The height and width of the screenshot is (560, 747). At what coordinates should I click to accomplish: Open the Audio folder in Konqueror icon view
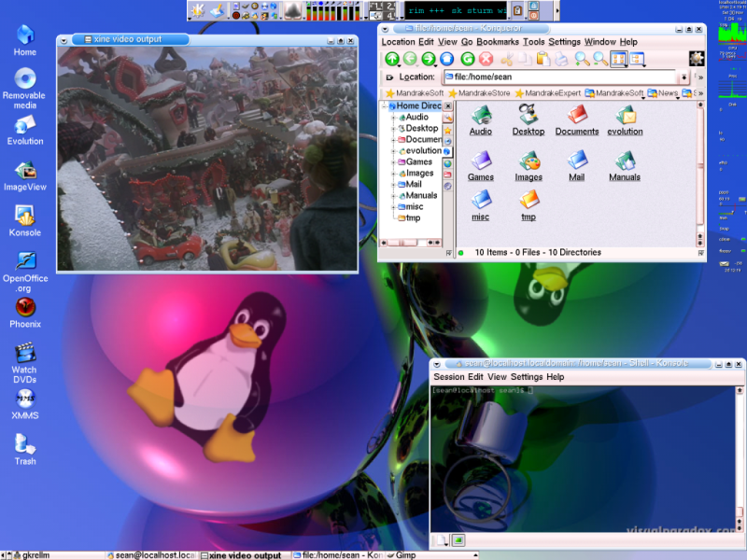[480, 120]
